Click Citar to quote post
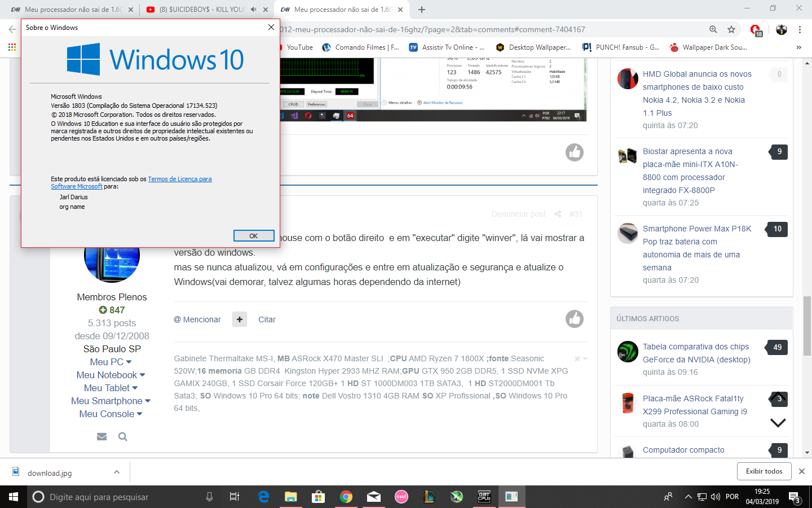 click(267, 319)
